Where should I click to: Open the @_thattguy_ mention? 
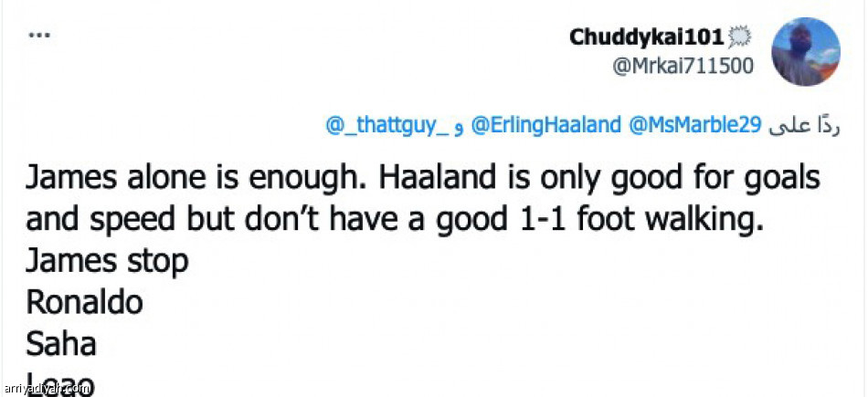tap(384, 126)
